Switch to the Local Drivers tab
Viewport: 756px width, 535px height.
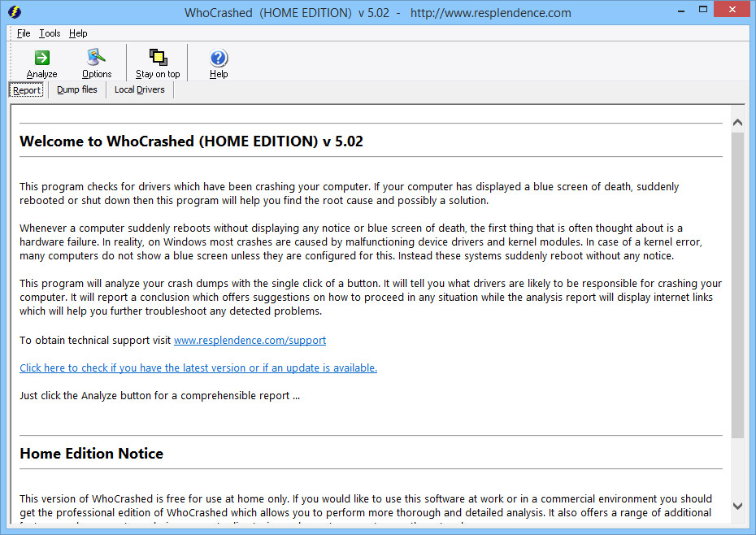click(x=139, y=89)
